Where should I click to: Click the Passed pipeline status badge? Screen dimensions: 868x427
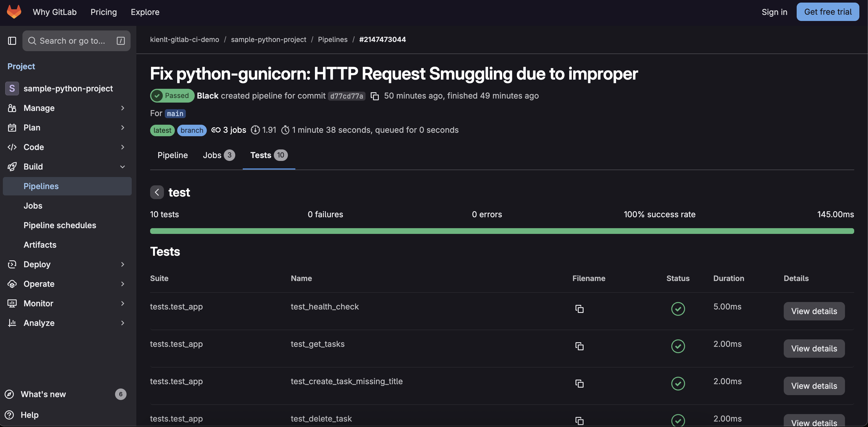pyautogui.click(x=172, y=95)
